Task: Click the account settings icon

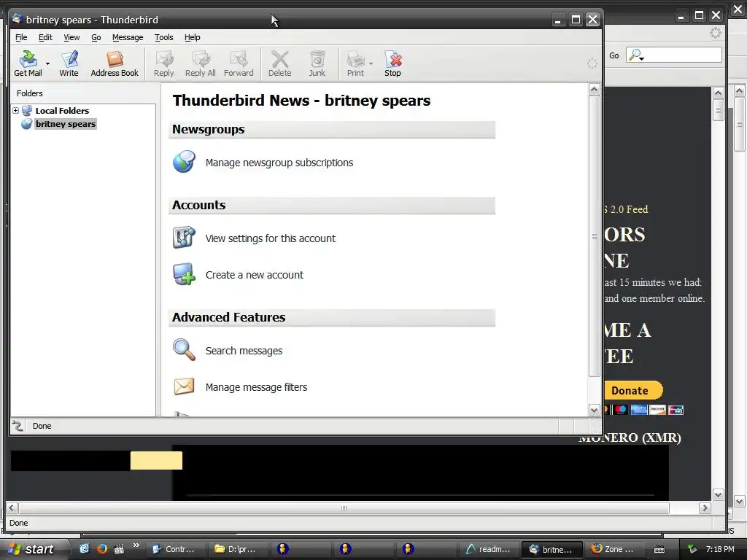Action: pyautogui.click(x=184, y=237)
